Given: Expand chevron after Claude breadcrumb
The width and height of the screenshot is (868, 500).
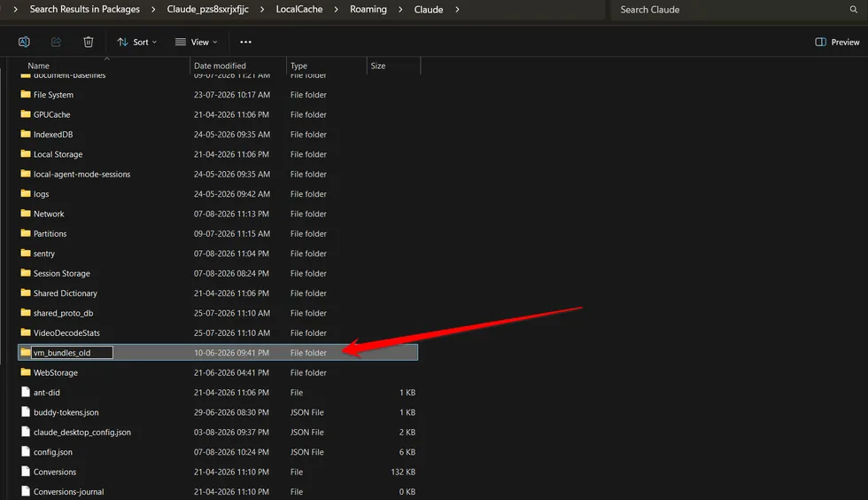Looking at the screenshot, I should (x=457, y=10).
